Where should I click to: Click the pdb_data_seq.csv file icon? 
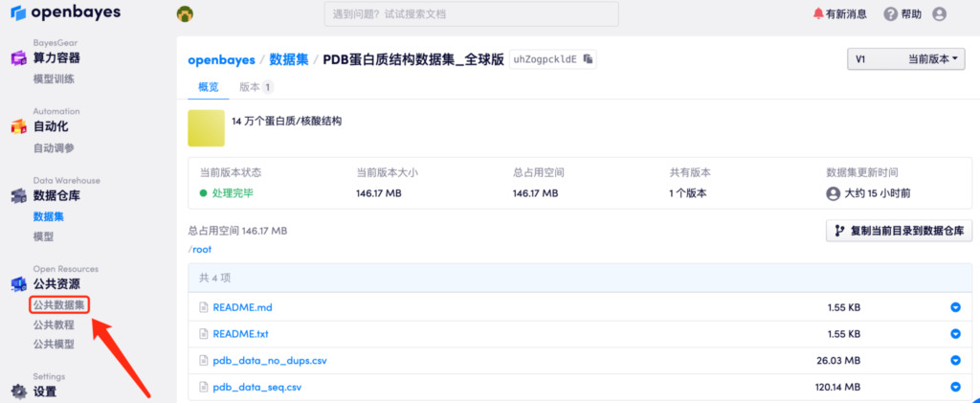[203, 388]
